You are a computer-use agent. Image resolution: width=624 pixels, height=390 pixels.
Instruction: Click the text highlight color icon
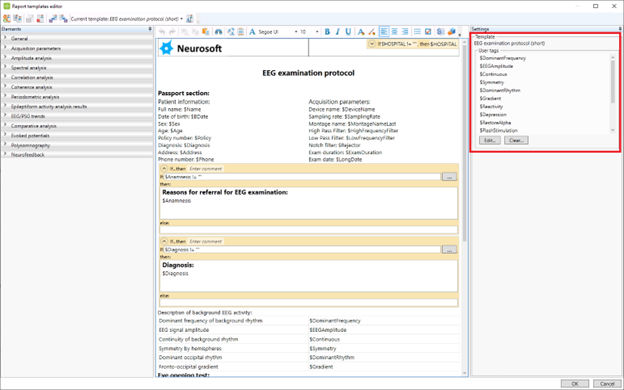pos(372,32)
